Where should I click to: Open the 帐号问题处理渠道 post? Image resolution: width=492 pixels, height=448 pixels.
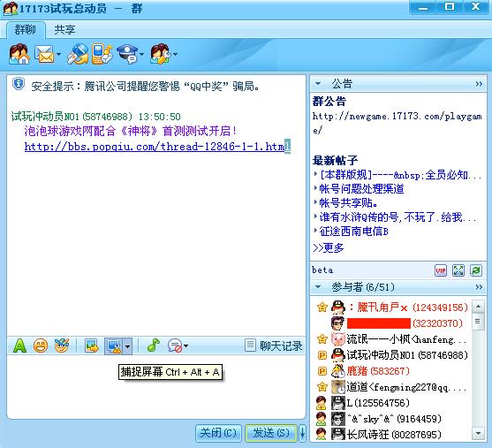coord(362,189)
